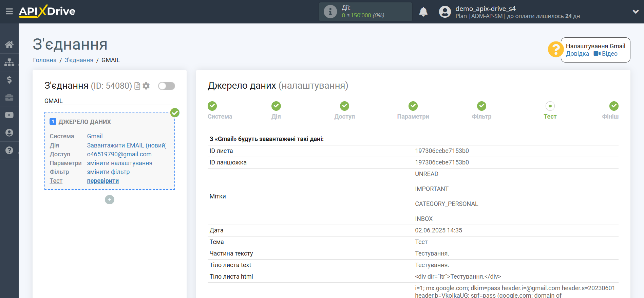Viewport: 644px width, 298px height.
Task: Toggle the connection on/off switch
Action: click(x=167, y=86)
